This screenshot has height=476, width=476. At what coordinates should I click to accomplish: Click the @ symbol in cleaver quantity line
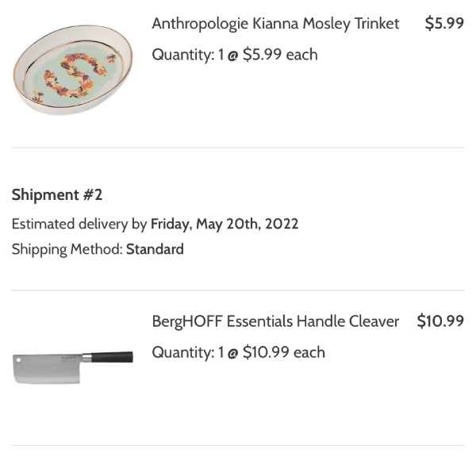pyautogui.click(x=232, y=354)
